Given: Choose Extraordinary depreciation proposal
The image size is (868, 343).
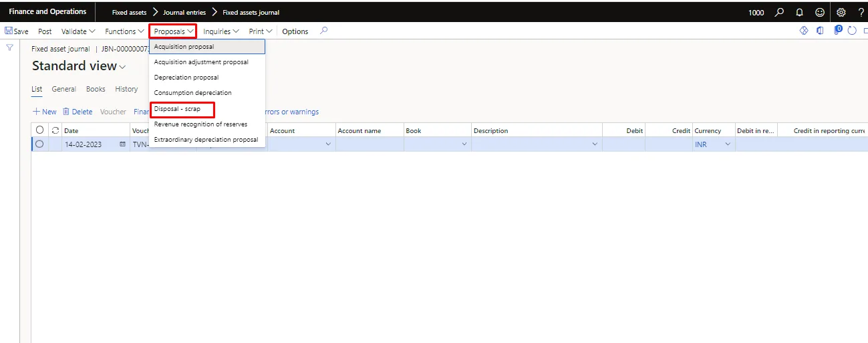Looking at the screenshot, I should 207,140.
